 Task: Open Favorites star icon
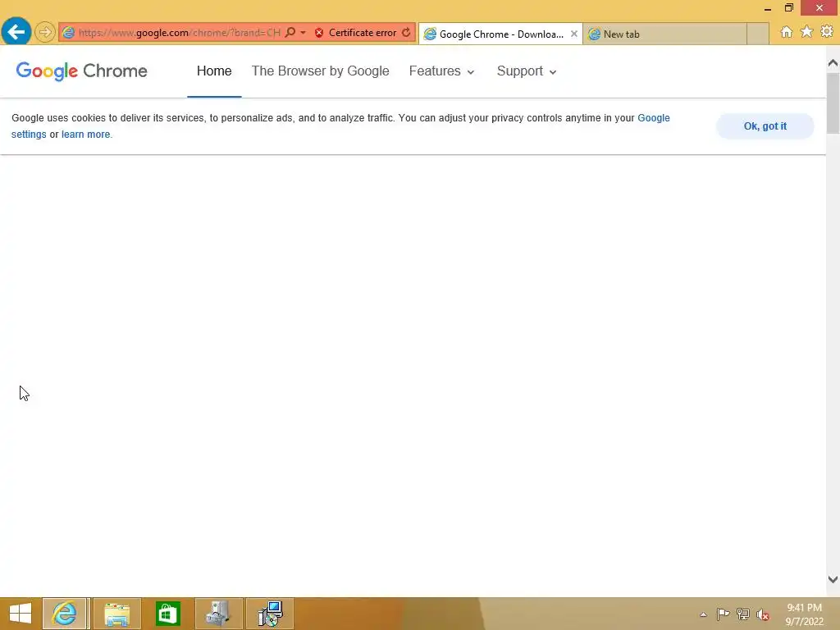(x=807, y=32)
